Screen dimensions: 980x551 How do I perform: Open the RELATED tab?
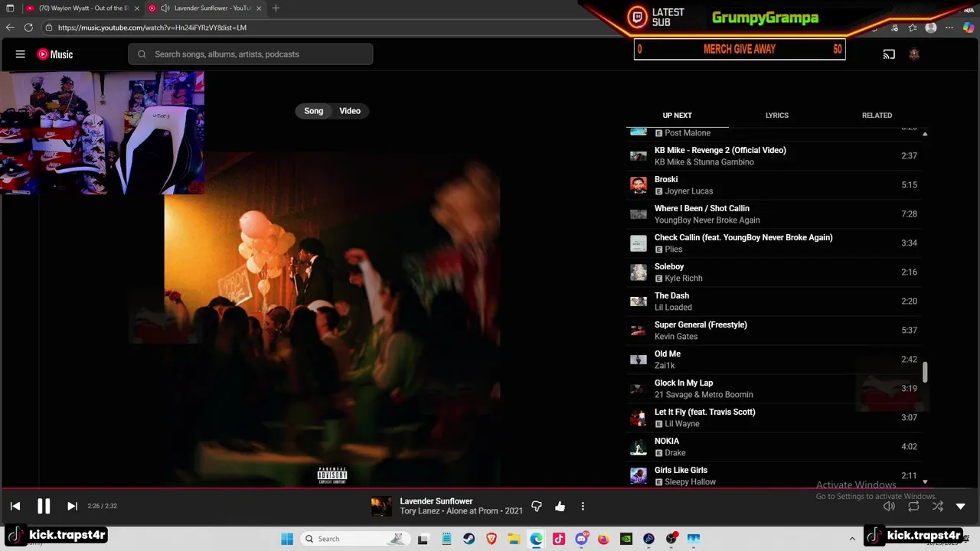877,116
